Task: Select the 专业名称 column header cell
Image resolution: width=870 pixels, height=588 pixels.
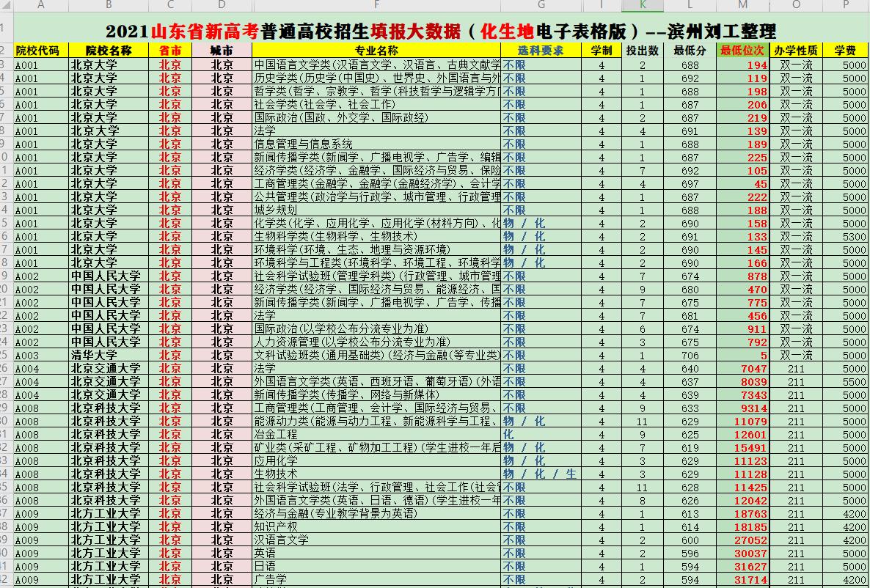Action: [x=376, y=50]
